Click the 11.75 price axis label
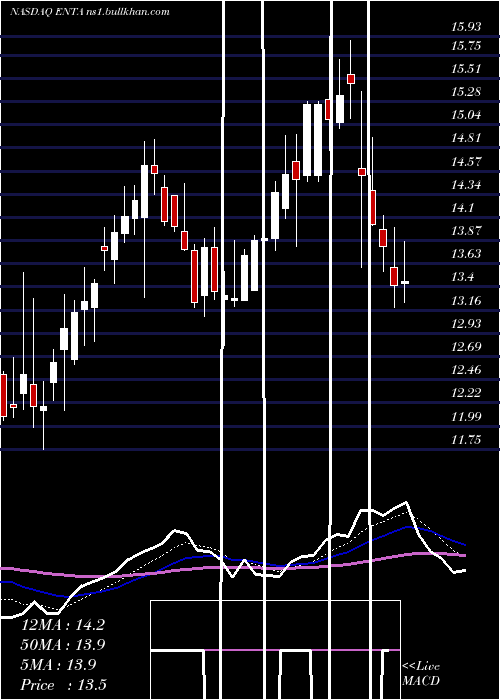Image resolution: width=500 pixels, height=700 pixels. 467,440
